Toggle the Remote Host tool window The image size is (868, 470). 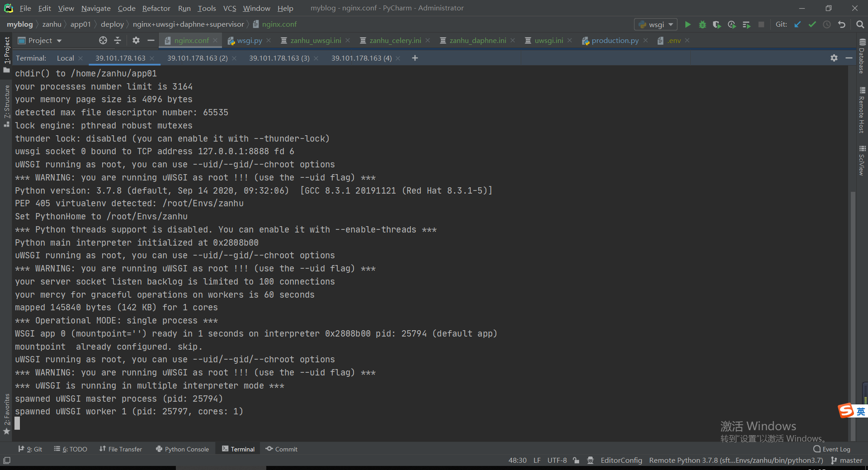862,110
